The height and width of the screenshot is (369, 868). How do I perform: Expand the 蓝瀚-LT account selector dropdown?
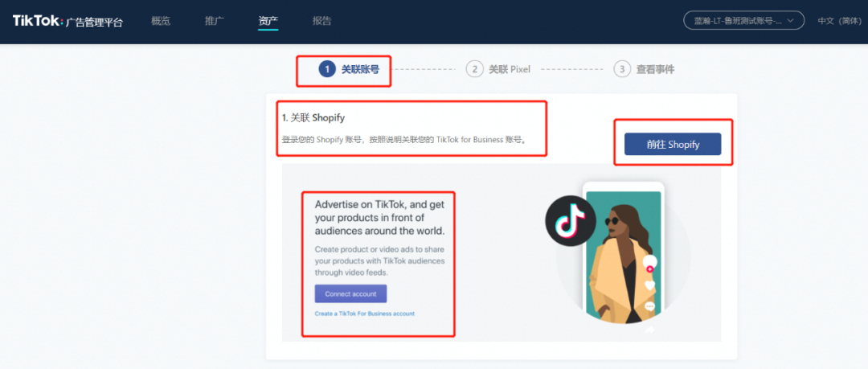(744, 21)
